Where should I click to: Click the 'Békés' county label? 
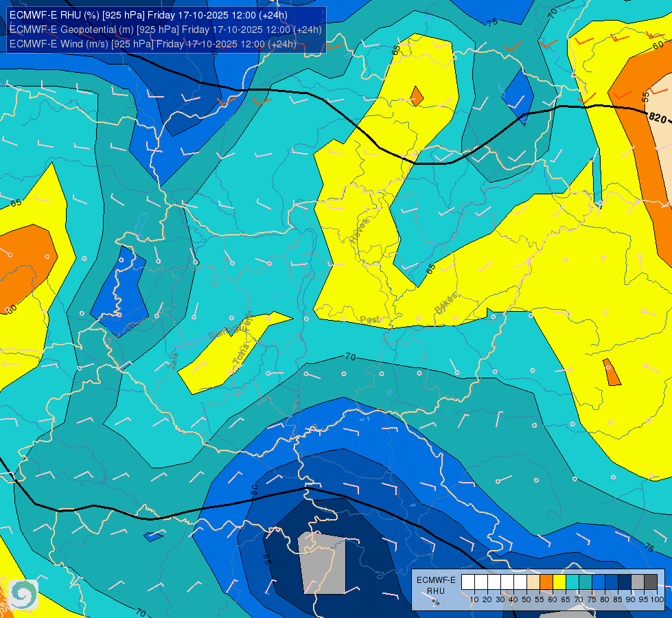coord(446,304)
